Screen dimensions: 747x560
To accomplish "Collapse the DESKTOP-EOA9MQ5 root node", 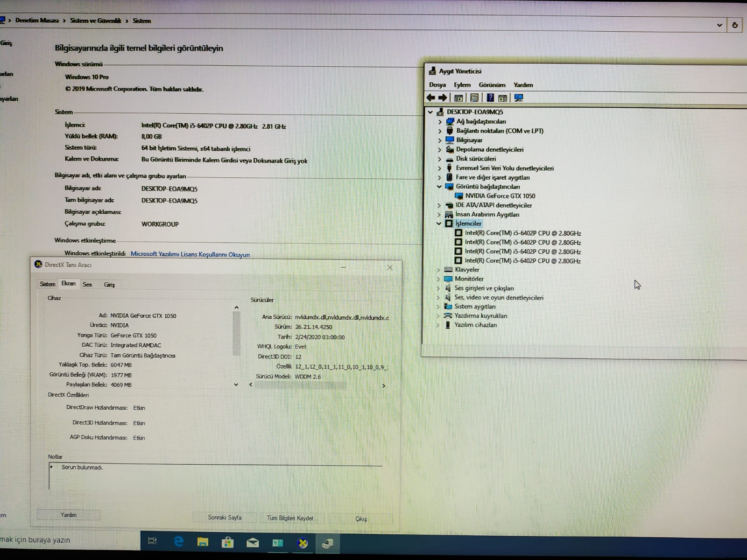I will (x=430, y=112).
